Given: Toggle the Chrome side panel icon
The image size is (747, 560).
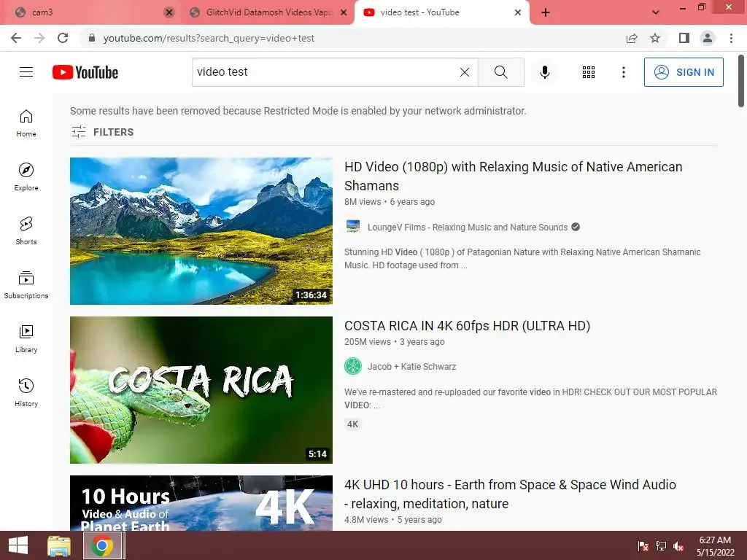Looking at the screenshot, I should coord(684,38).
